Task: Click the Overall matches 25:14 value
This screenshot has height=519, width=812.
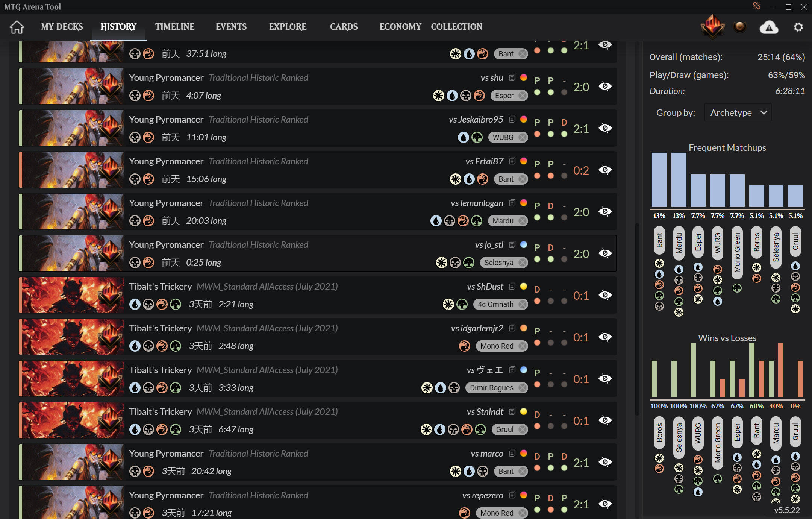Action: coord(781,57)
